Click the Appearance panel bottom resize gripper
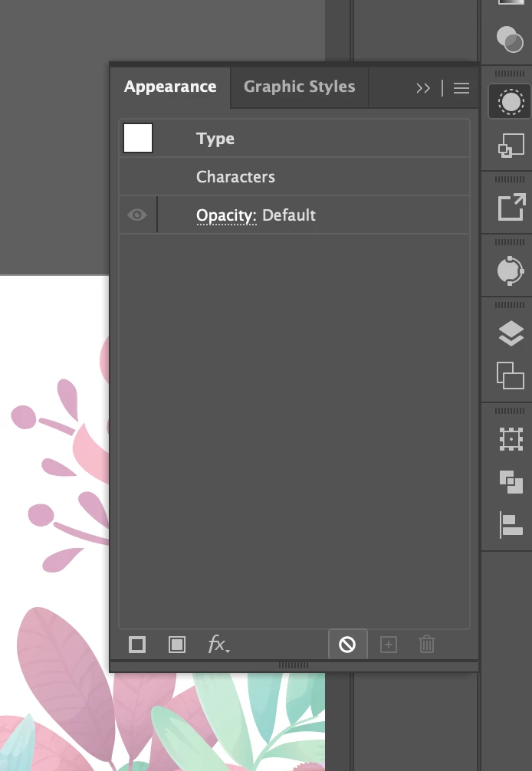The width and height of the screenshot is (532, 771). pos(294,665)
